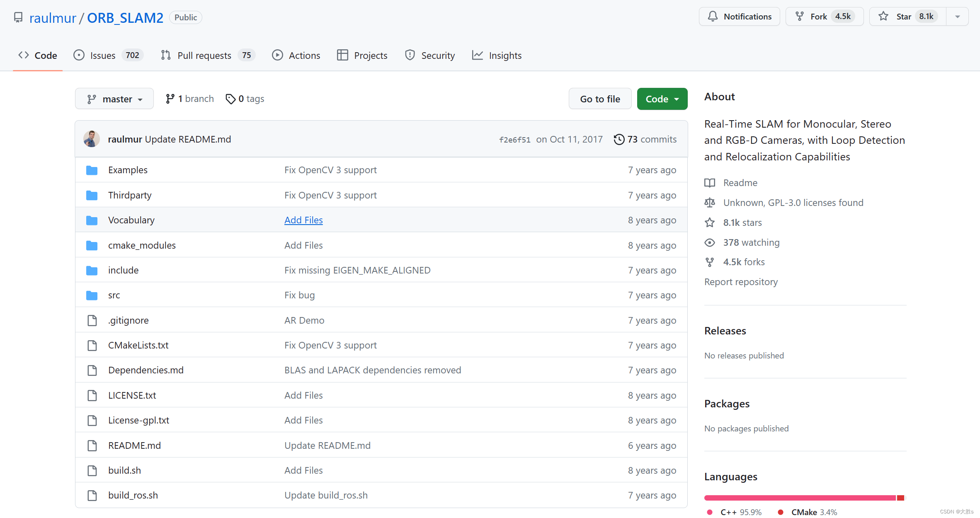The height and width of the screenshot is (518, 980).
Task: Open the ORB_SLAM2 repository title link
Action: point(125,18)
